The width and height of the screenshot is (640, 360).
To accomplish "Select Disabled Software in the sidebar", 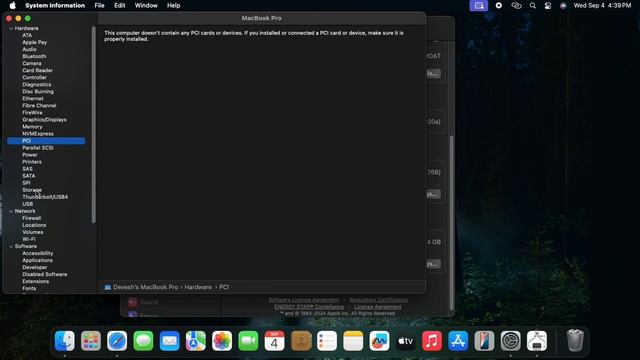I will point(44,275).
